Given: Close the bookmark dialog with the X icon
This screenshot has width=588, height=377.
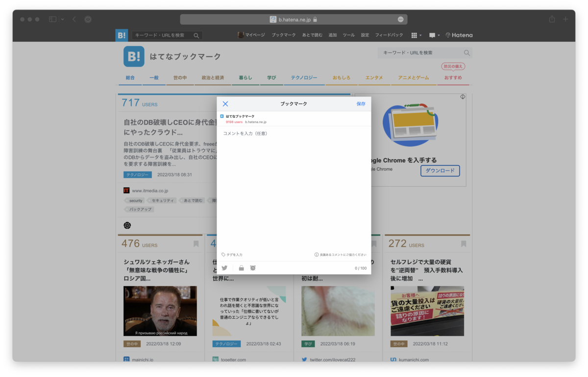Looking at the screenshot, I should point(225,104).
